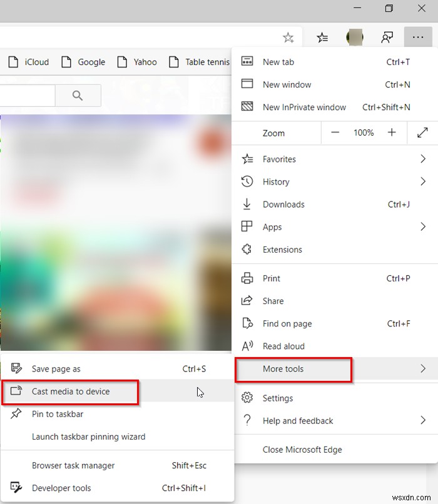Viewport: 438px width, 504px height.
Task: Open the Yahoo bookmark
Action: 137,62
